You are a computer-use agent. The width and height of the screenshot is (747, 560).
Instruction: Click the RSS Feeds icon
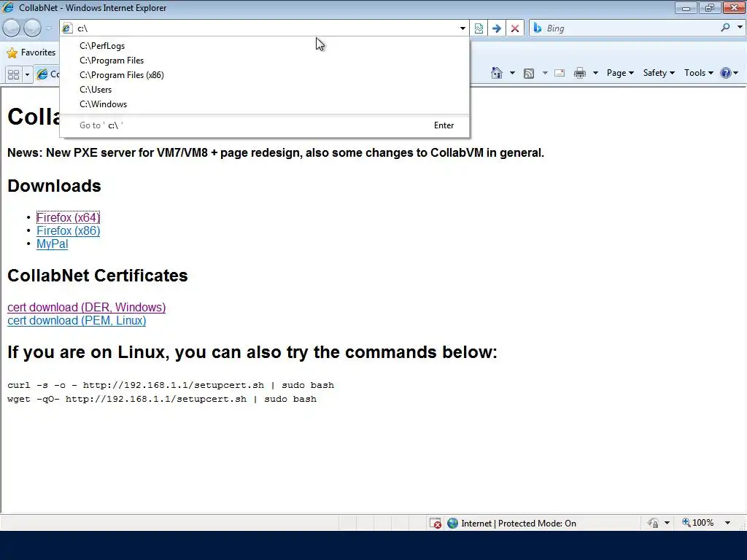tap(529, 73)
